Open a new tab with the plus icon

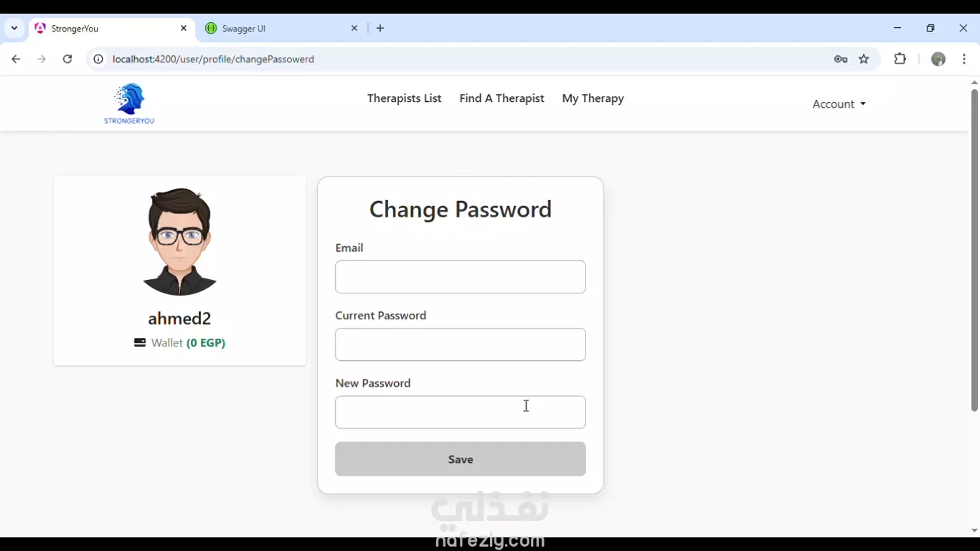380,29
